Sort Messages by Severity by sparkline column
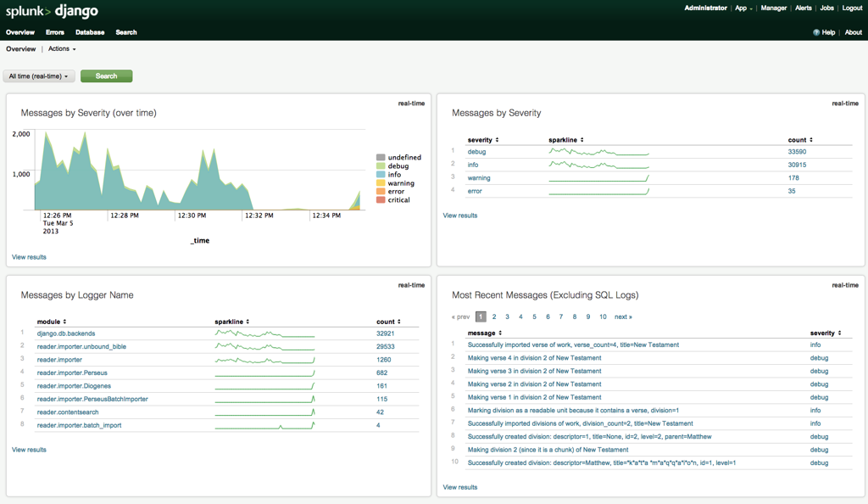The width and height of the screenshot is (868, 504). [x=565, y=140]
